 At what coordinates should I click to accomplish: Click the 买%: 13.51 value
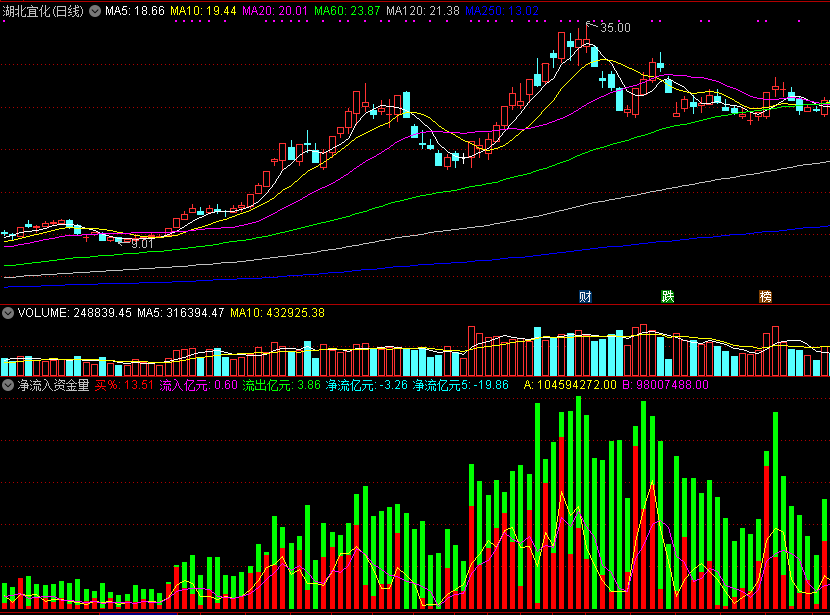click(124, 385)
